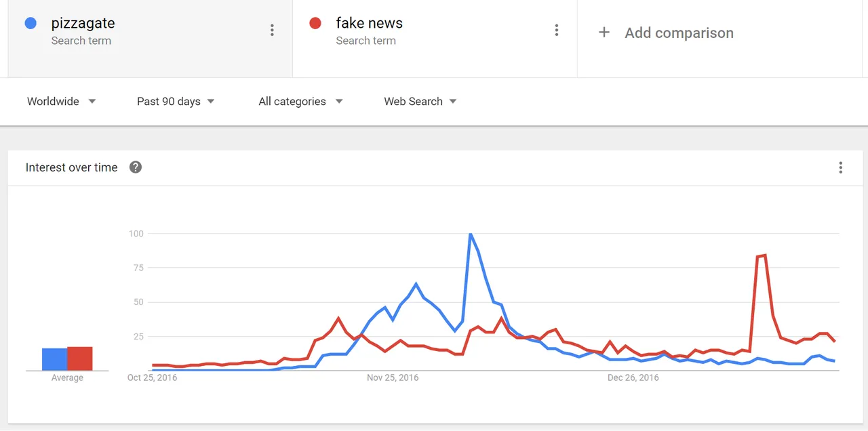Click the Interest over time heading
This screenshot has width=868, height=431.
coord(71,167)
